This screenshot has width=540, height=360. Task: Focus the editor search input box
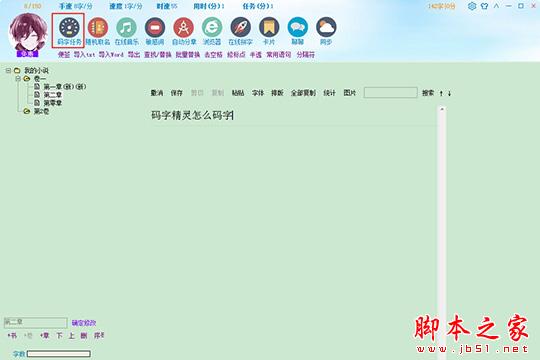click(x=391, y=93)
